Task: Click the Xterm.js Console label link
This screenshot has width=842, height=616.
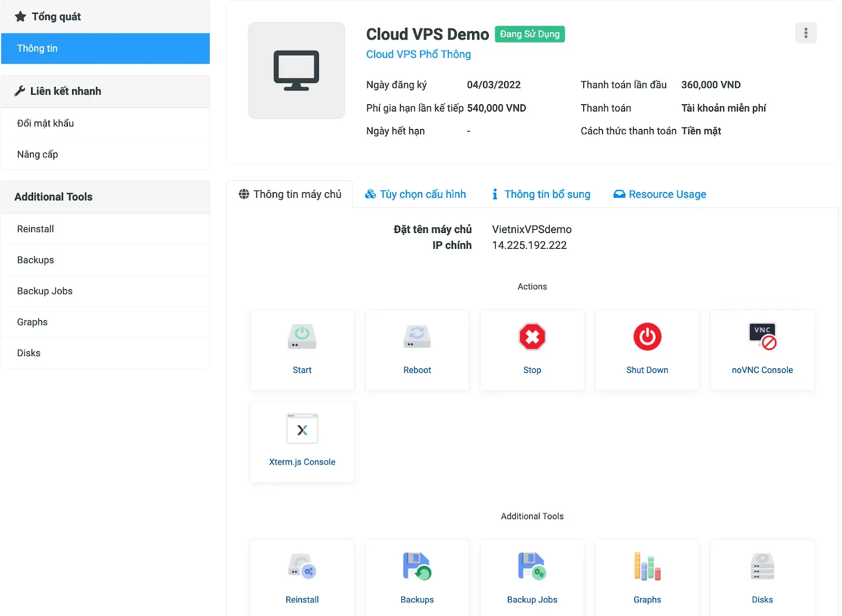Action: point(302,462)
